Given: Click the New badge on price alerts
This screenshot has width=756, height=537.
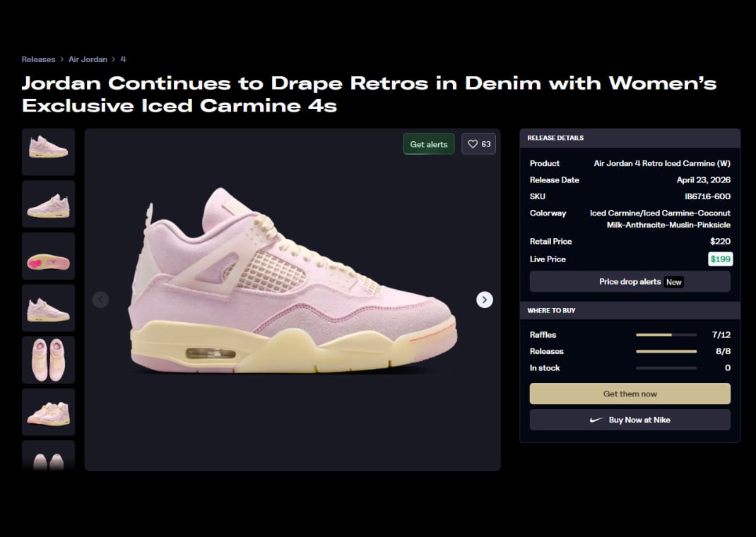Looking at the screenshot, I should tap(673, 282).
